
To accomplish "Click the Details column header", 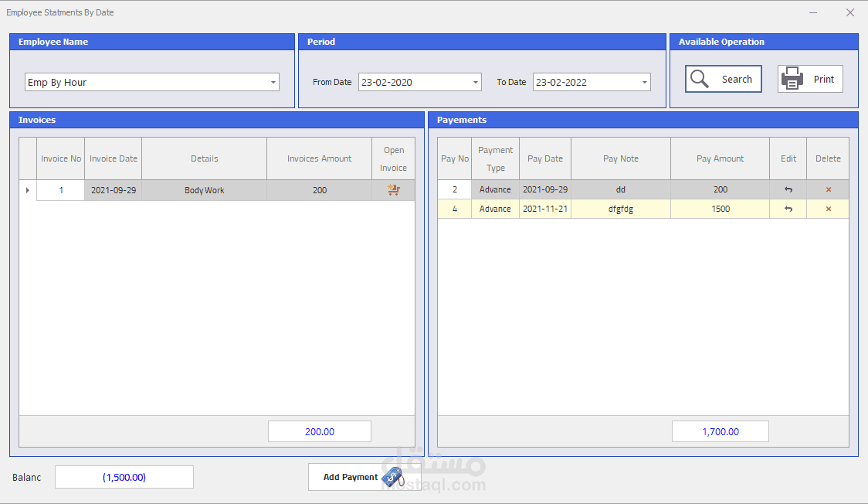I will [x=205, y=158].
